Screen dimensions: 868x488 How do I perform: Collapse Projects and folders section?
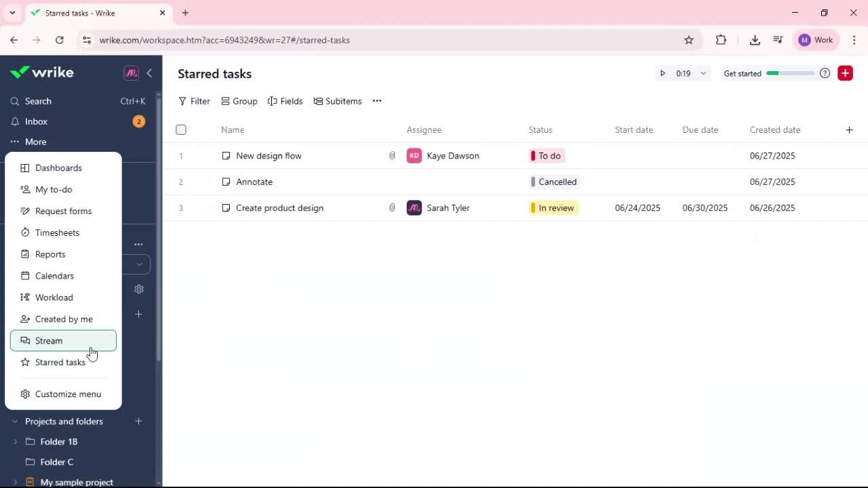point(15,422)
